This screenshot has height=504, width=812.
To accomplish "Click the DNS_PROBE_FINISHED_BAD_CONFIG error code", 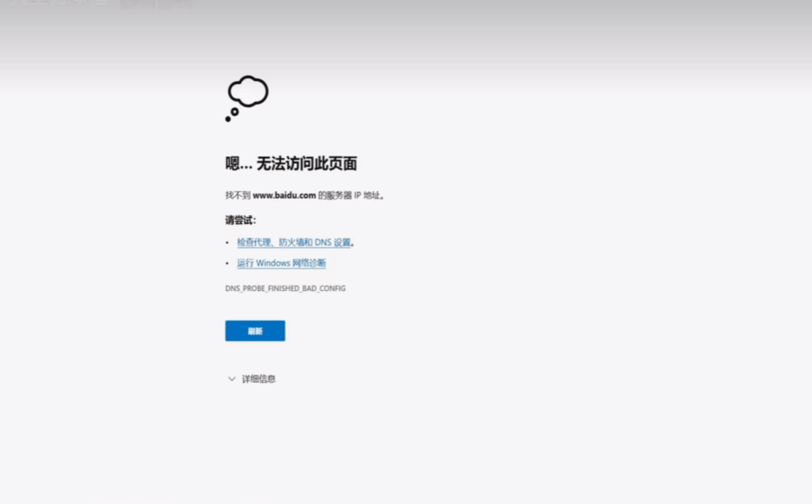I will (285, 288).
